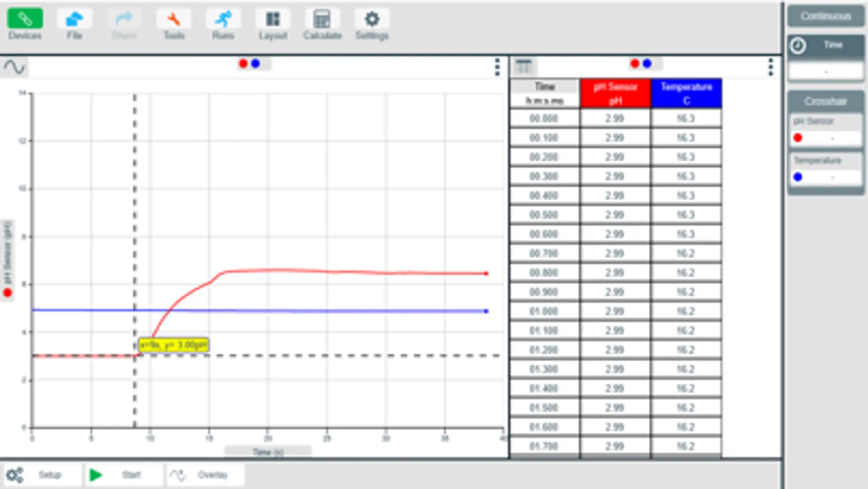The image size is (868, 489).
Task: Click the line graph wave icon
Action: (14, 67)
